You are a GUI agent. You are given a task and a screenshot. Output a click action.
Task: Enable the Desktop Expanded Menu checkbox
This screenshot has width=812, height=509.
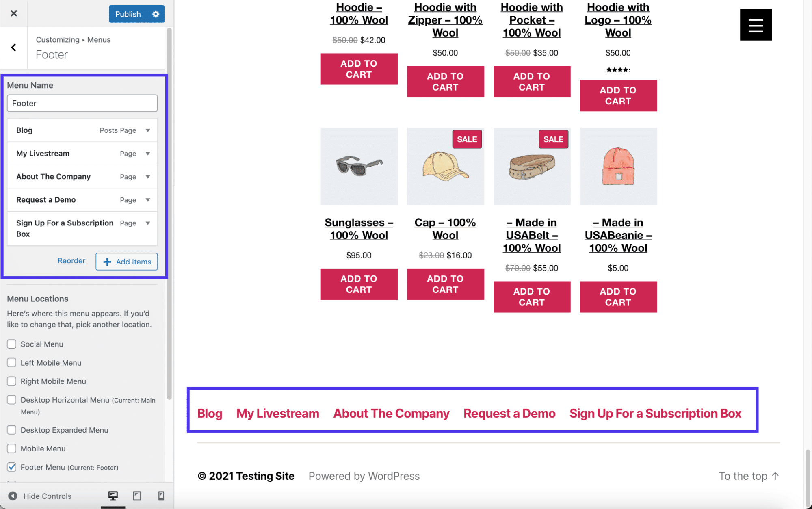pyautogui.click(x=11, y=429)
